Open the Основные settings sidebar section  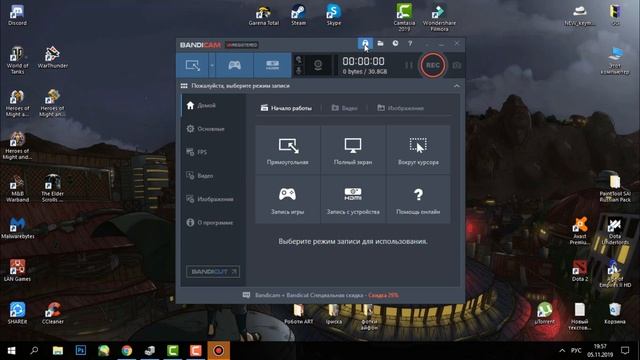(213, 129)
